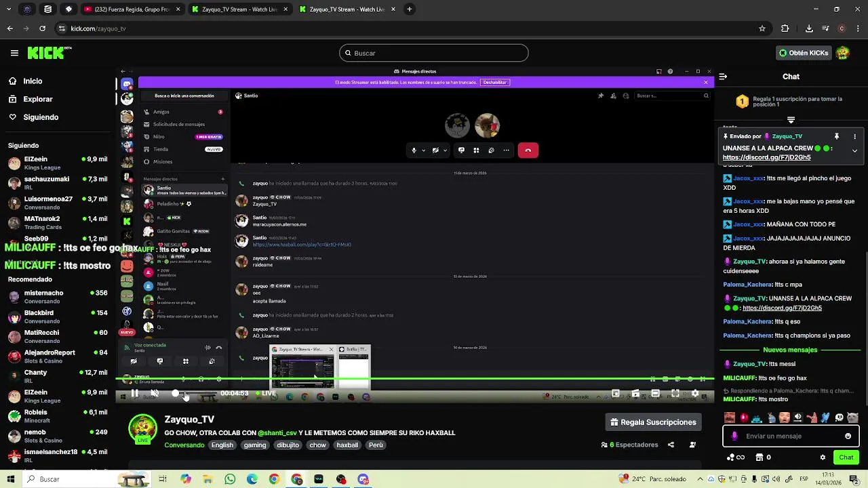The height and width of the screenshot is (488, 868).
Task: Open channel points infinity icon
Action: point(736,457)
